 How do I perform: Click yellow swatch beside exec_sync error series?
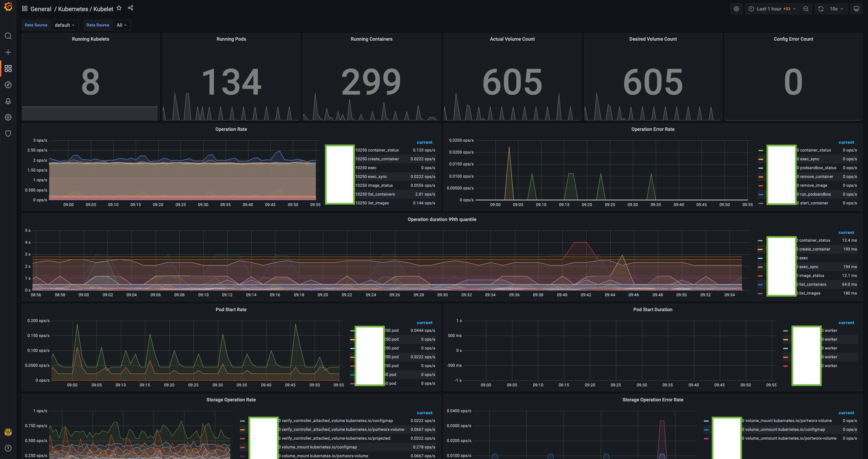coord(761,159)
